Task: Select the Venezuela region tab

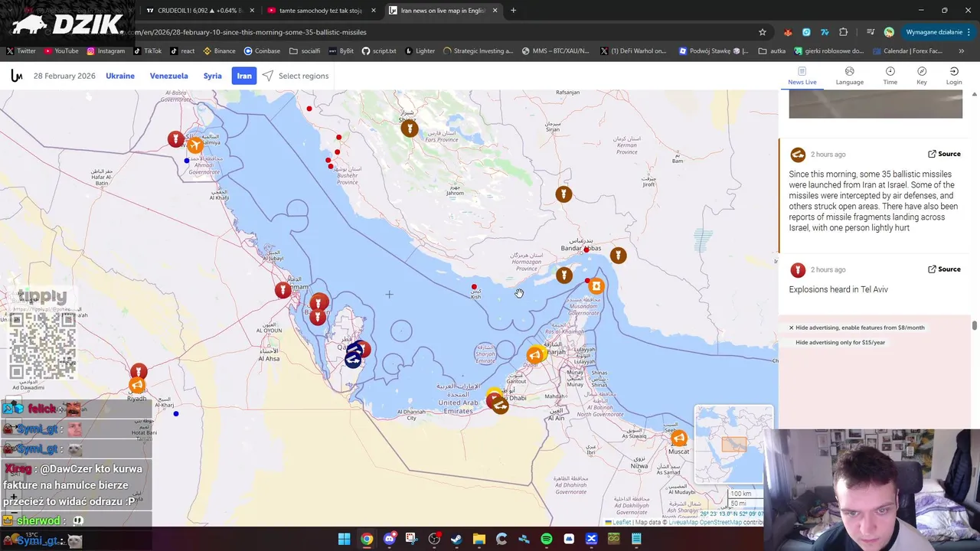Action: [x=168, y=76]
